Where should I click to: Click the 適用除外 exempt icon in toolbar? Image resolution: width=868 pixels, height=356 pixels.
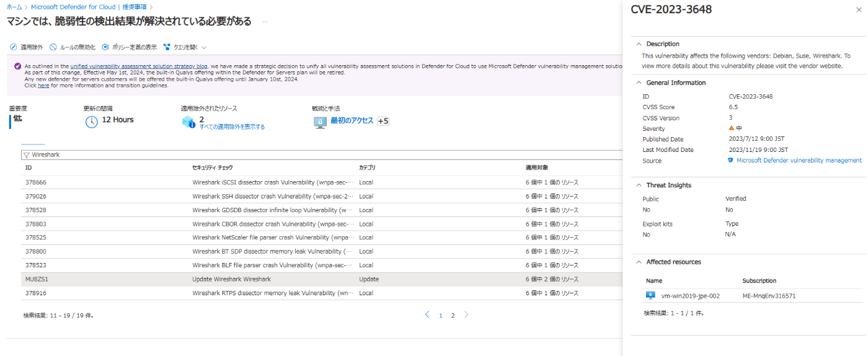[x=13, y=47]
